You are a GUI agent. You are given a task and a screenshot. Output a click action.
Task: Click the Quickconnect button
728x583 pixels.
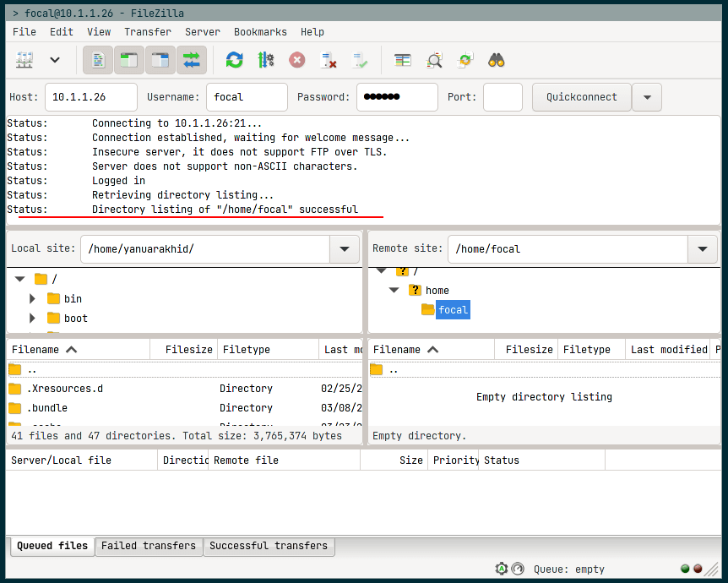pos(581,97)
